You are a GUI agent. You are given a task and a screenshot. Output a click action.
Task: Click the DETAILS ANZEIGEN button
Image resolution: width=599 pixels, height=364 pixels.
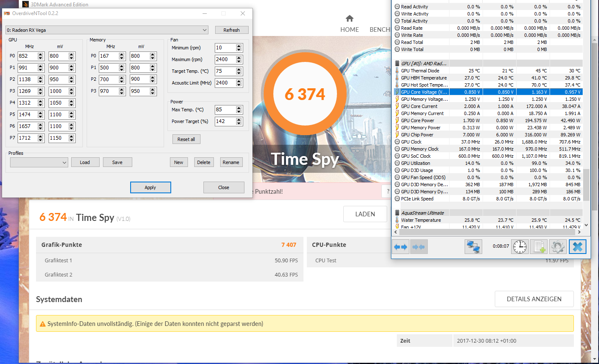tap(534, 299)
